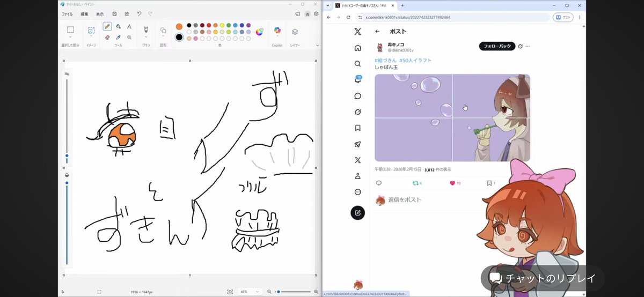This screenshot has width=644, height=297.
Task: Click back arrow next to ポスト
Action: coord(378,32)
